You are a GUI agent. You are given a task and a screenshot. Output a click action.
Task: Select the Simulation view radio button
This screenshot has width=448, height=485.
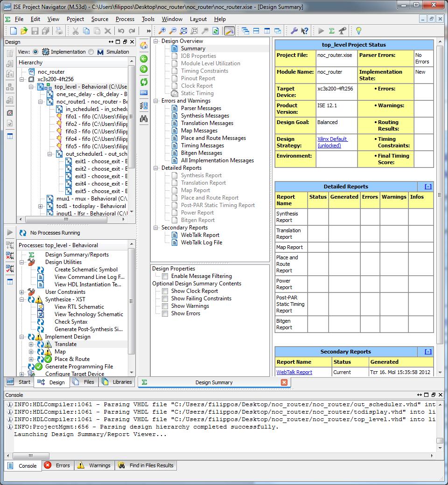[91, 52]
